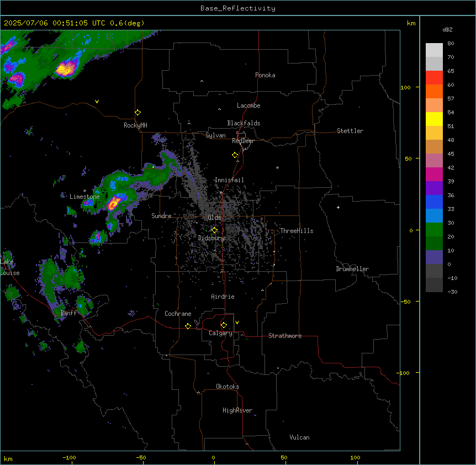Click the red and yellow storm core near Limestone
476x465 pixels.
(114, 203)
